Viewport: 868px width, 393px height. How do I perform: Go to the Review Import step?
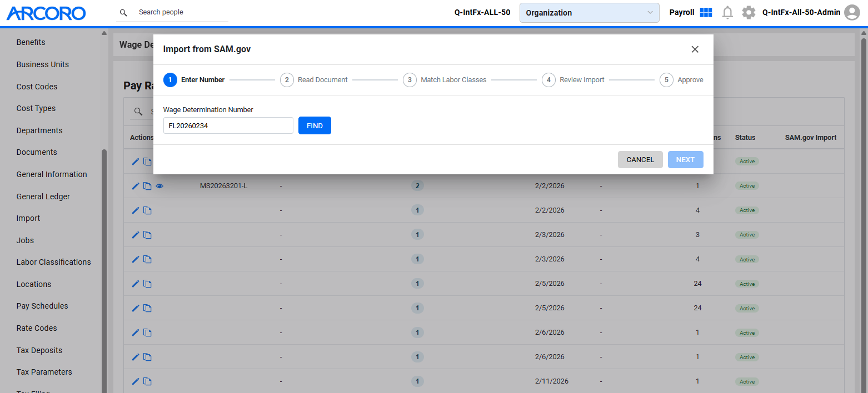pyautogui.click(x=573, y=80)
